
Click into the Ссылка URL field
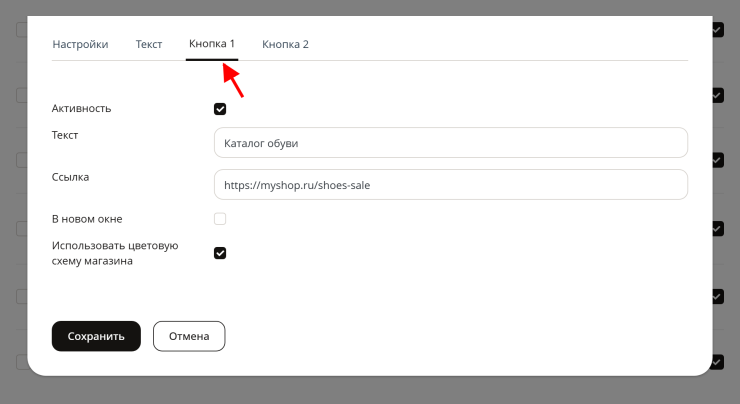451,185
